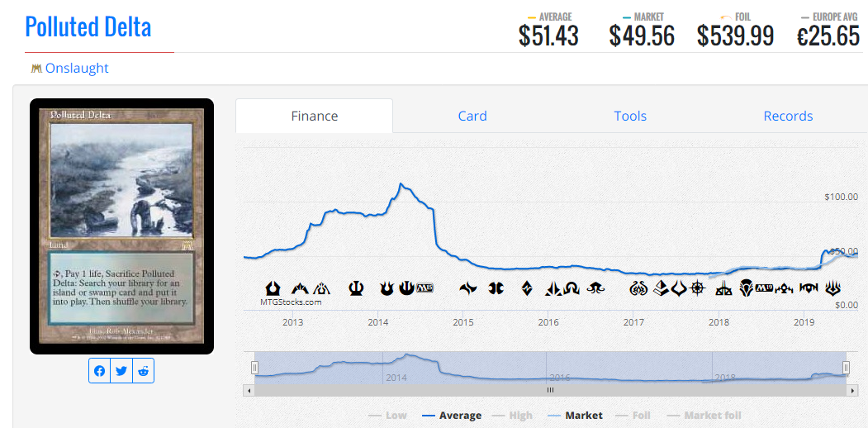This screenshot has width=868, height=428.
Task: Open the Finance tab
Action: 315,117
